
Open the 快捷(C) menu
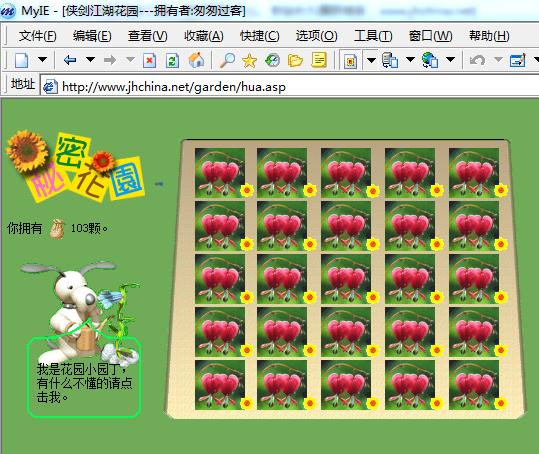tap(260, 36)
